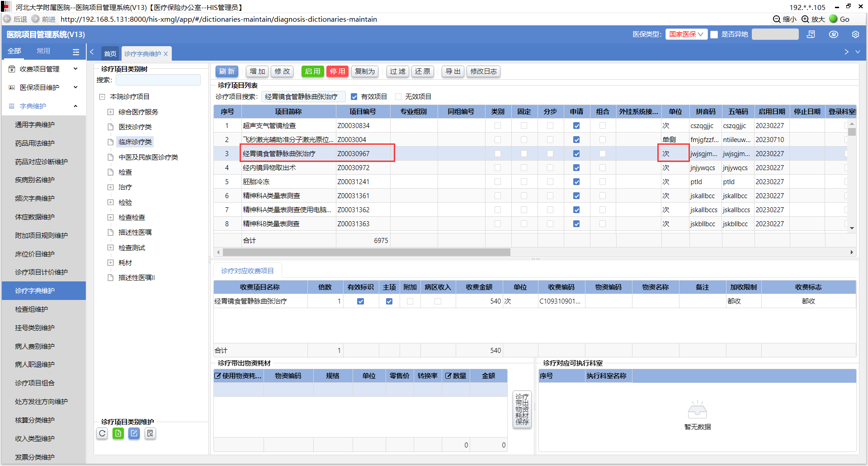
Task: Click the 增加 button
Action: pos(258,71)
